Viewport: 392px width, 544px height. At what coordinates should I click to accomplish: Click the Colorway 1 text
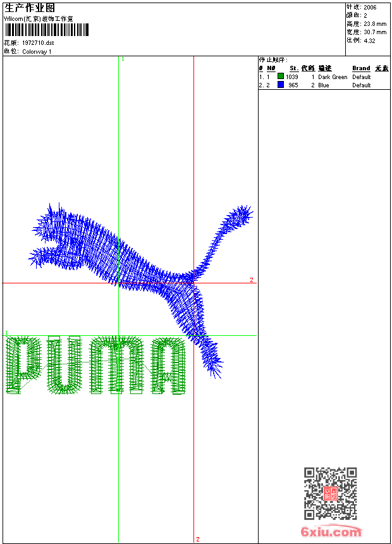pos(37,52)
